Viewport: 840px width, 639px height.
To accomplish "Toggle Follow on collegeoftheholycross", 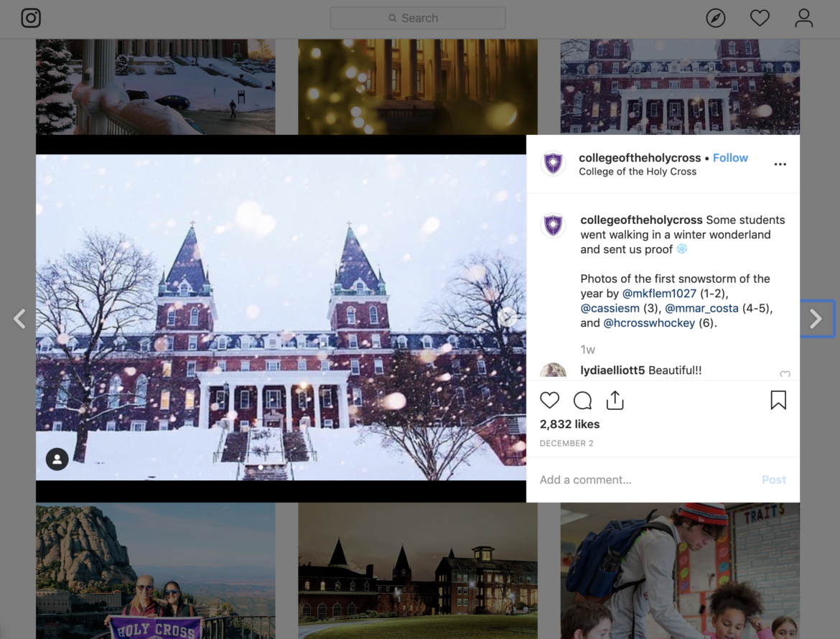I will point(730,157).
